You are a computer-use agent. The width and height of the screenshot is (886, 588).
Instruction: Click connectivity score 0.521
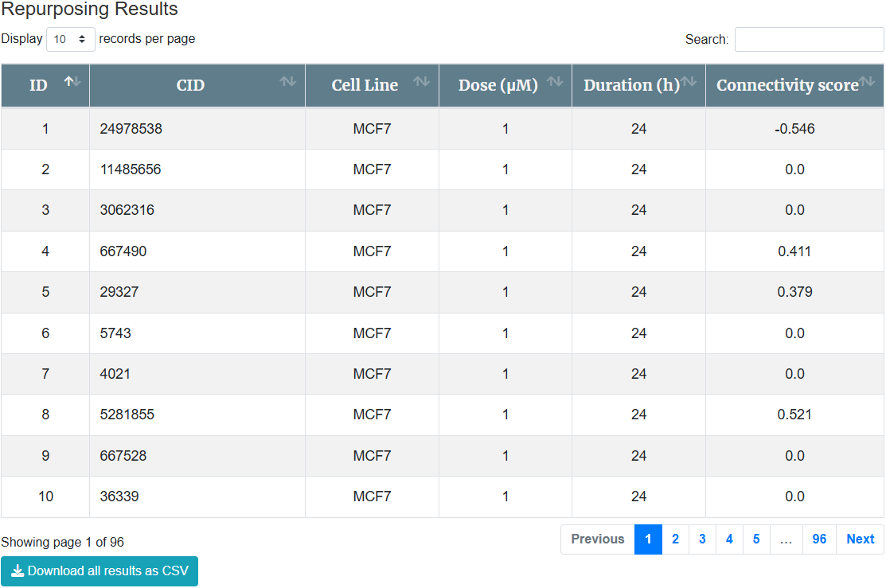coord(794,415)
